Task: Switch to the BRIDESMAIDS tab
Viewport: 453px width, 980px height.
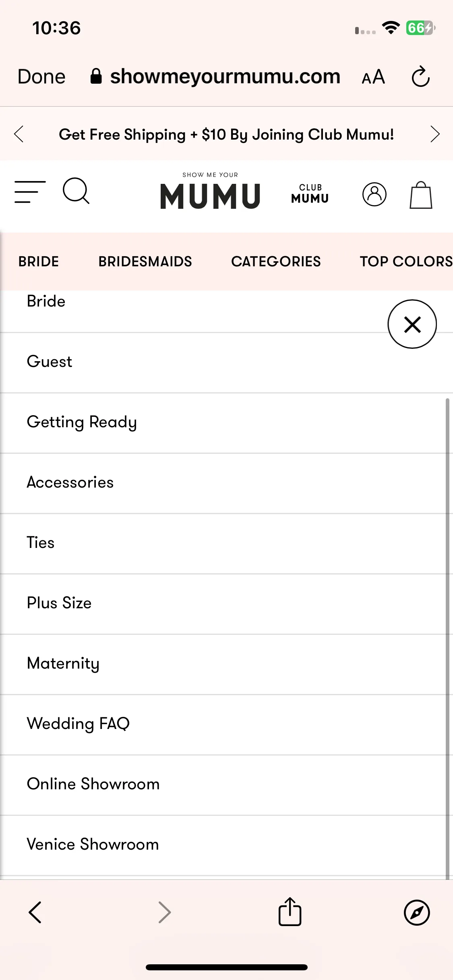Action: click(x=145, y=261)
